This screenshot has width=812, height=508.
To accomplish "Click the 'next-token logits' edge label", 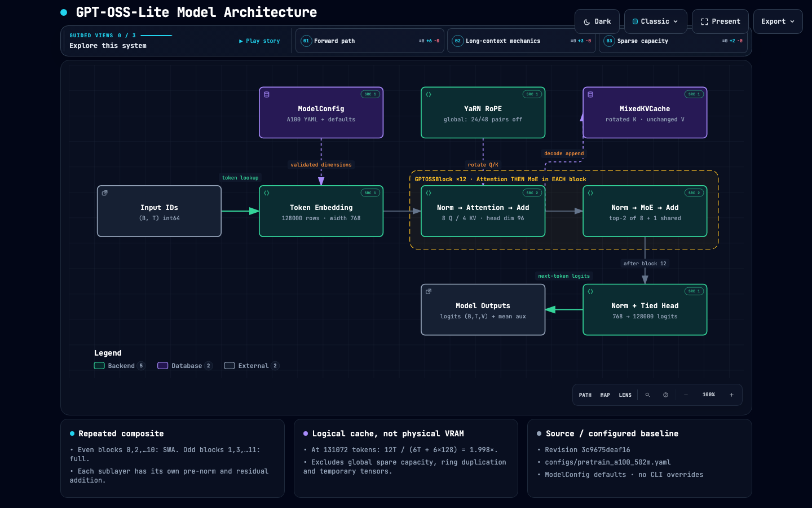I will 564,276.
